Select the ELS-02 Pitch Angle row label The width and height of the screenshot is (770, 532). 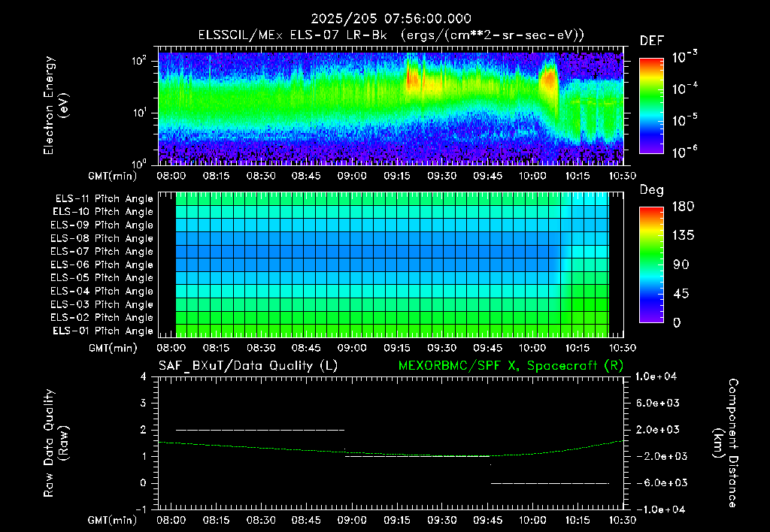point(102,318)
